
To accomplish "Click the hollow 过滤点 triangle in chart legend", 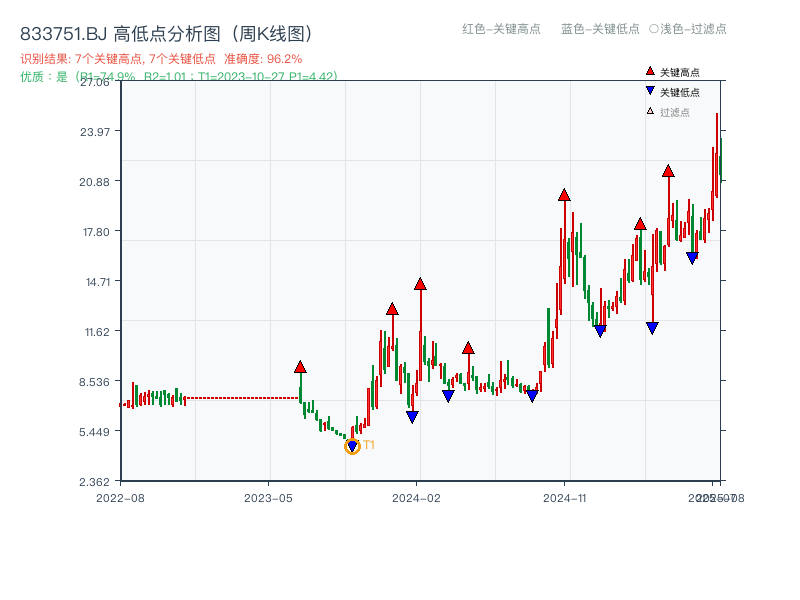I will click(x=650, y=111).
